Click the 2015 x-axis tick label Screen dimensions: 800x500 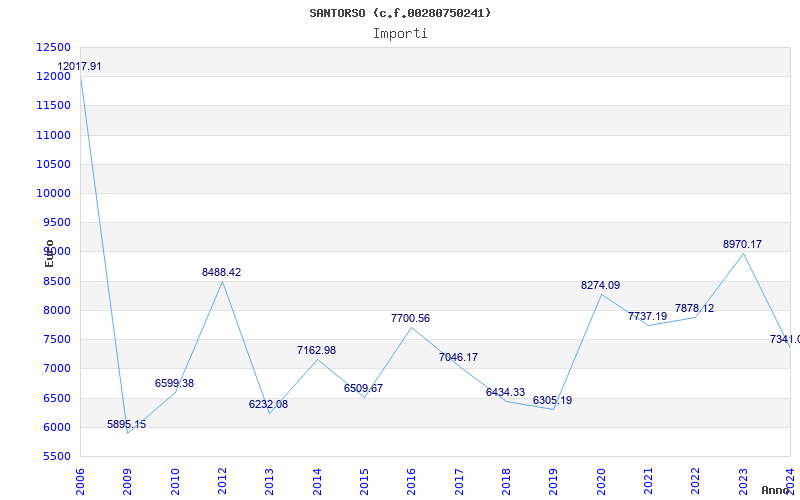pos(364,482)
